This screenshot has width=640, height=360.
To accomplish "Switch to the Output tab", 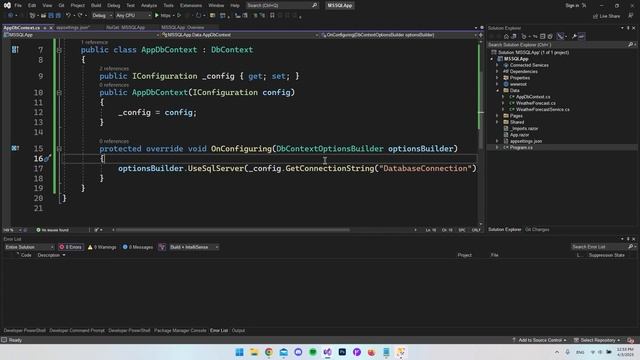I will (x=238, y=331).
